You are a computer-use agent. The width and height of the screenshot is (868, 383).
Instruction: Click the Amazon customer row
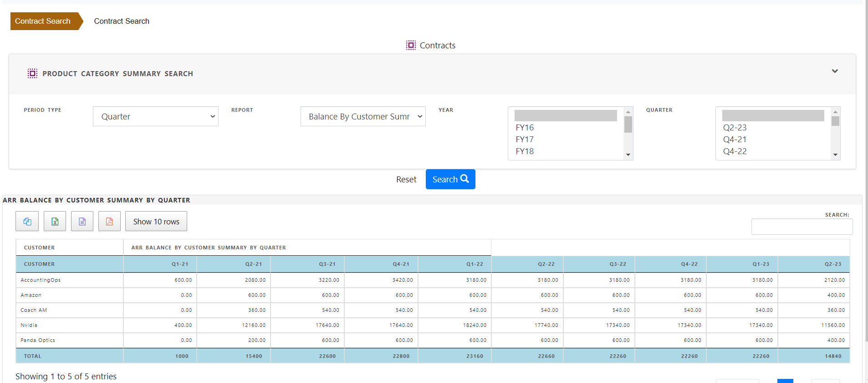pos(433,295)
